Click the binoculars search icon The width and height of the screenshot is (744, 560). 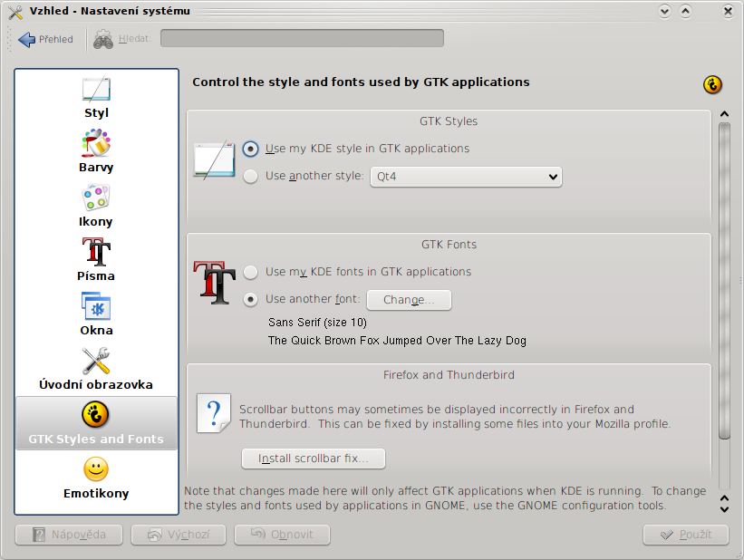pyautogui.click(x=103, y=39)
